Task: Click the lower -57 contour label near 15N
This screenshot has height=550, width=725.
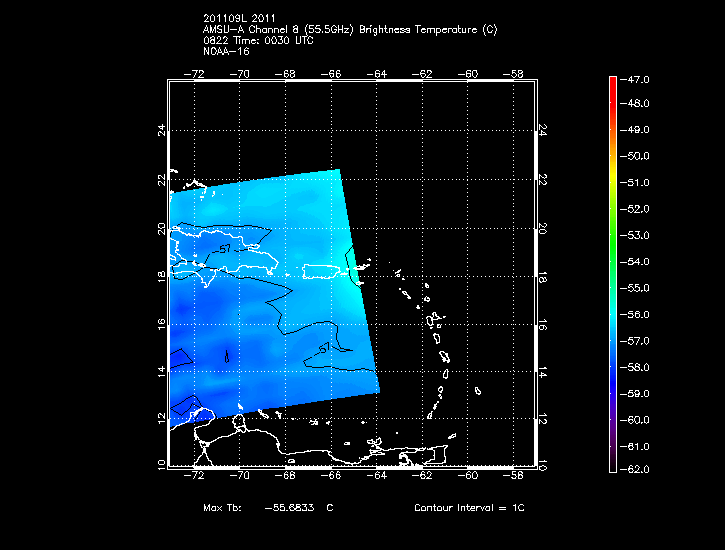Action: click(323, 347)
